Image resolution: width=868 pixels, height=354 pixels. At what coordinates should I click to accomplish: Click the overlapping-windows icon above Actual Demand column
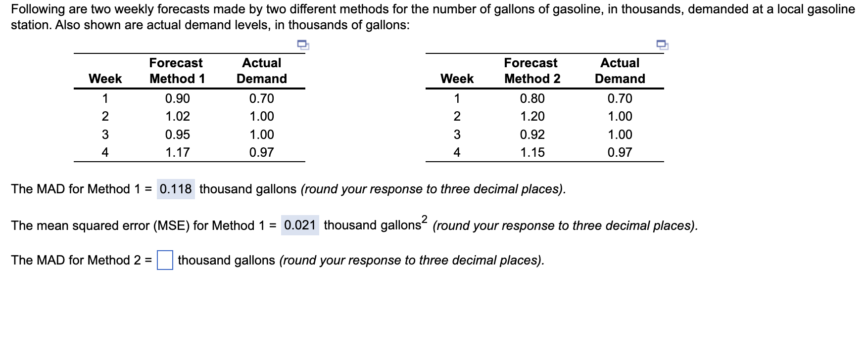(303, 45)
